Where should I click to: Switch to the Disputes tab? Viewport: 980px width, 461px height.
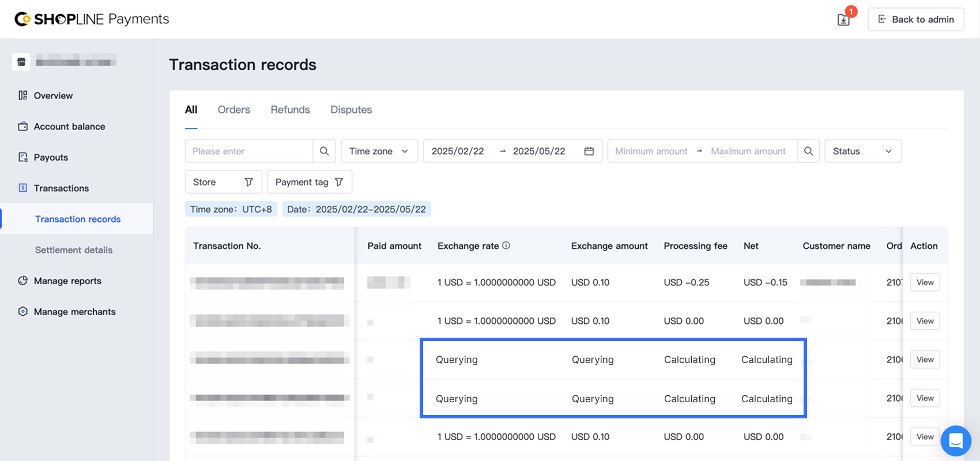(x=350, y=109)
